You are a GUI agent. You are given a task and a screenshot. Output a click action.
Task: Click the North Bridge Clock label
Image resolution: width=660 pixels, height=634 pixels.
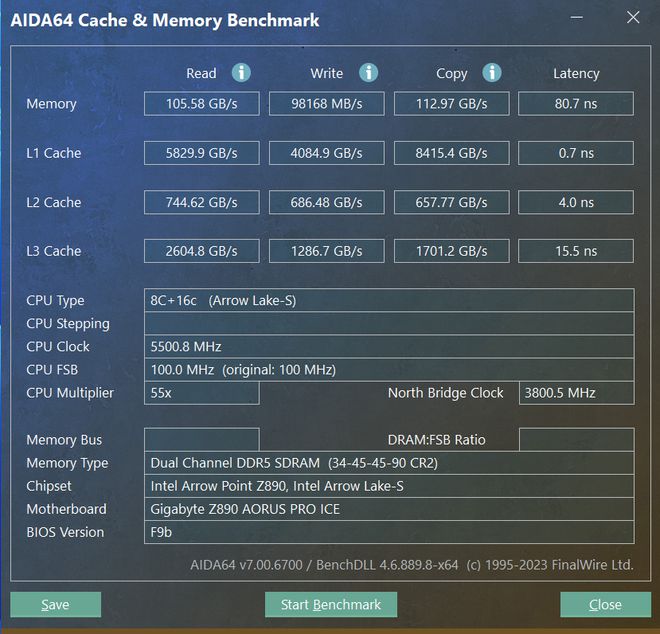[x=445, y=393]
